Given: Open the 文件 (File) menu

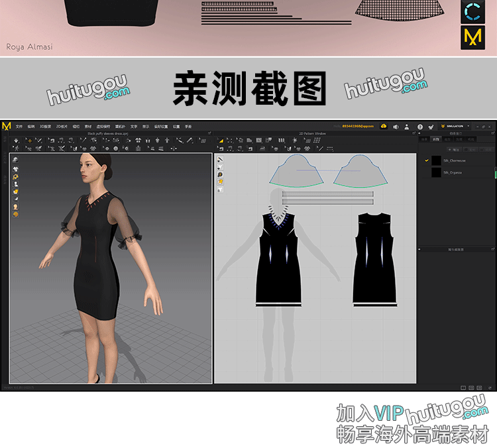Looking at the screenshot, I should click(x=19, y=127).
